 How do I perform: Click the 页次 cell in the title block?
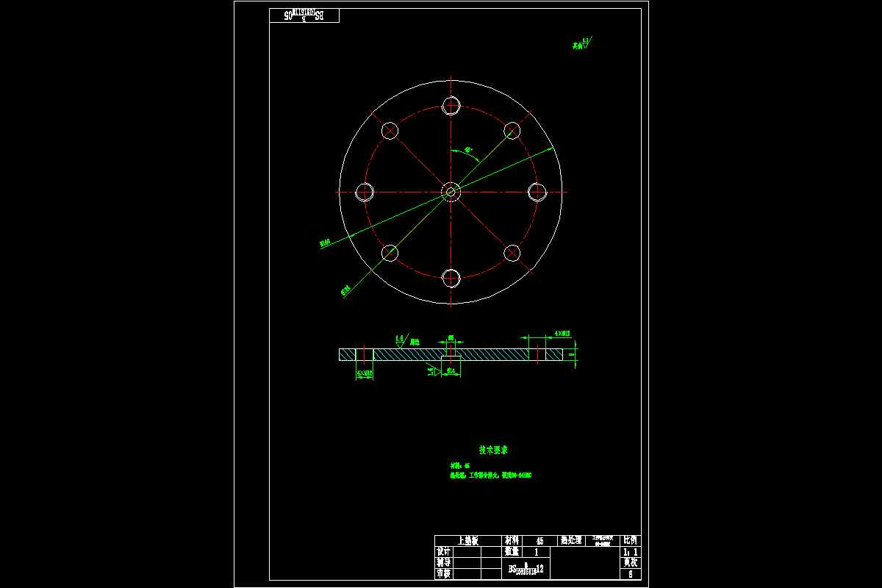pos(631,562)
